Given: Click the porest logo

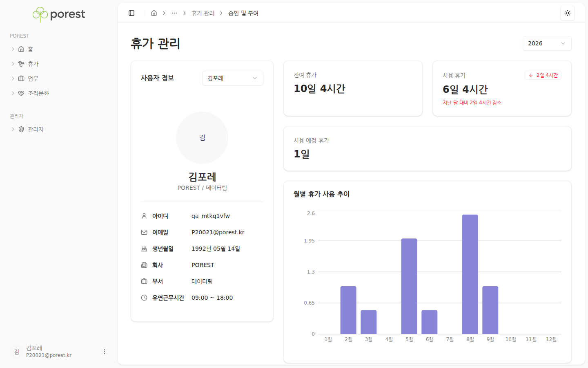Looking at the screenshot, I should pos(59,14).
